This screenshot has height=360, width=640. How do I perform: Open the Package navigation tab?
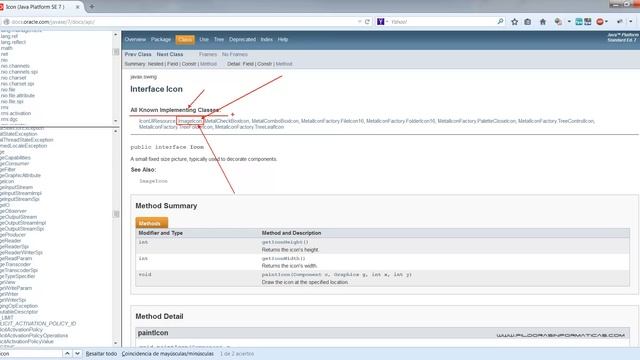click(x=161, y=40)
